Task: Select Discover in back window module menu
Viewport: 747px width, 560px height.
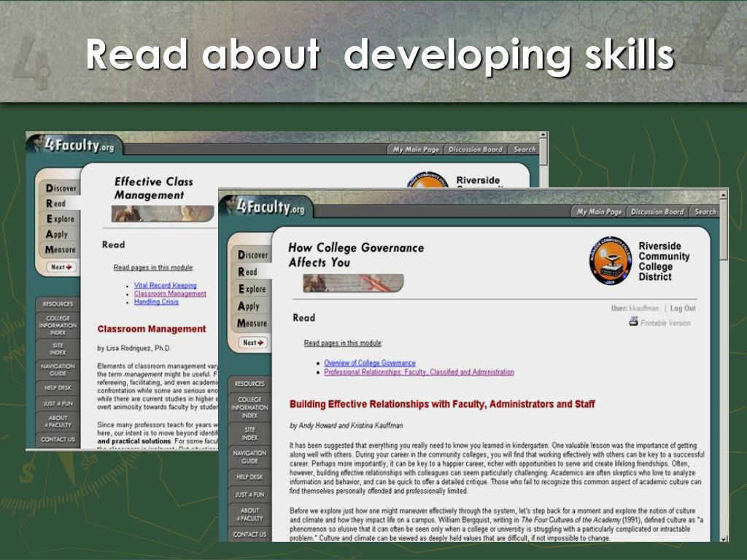Action: point(61,189)
